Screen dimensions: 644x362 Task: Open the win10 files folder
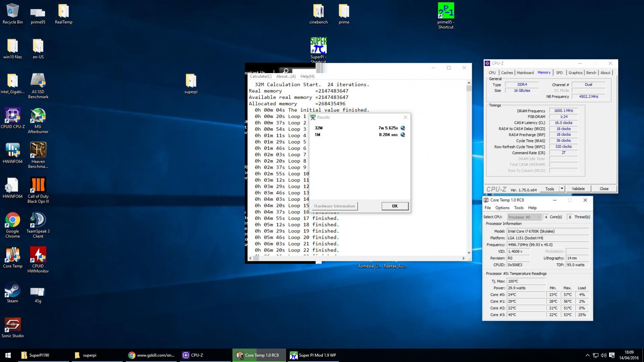tap(12, 49)
